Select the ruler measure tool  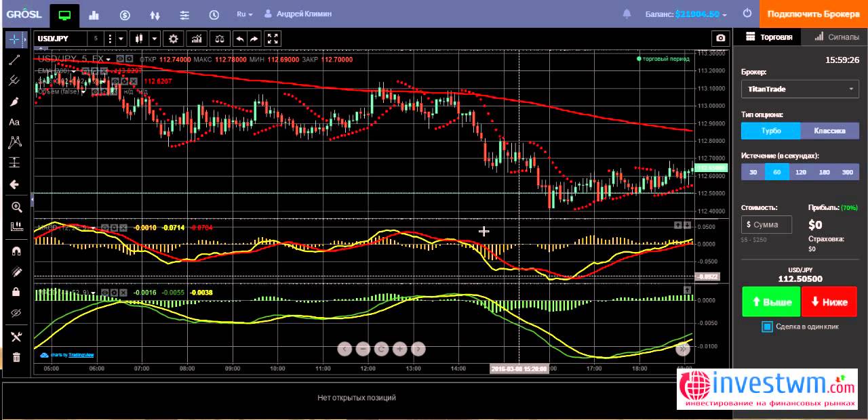point(16,227)
